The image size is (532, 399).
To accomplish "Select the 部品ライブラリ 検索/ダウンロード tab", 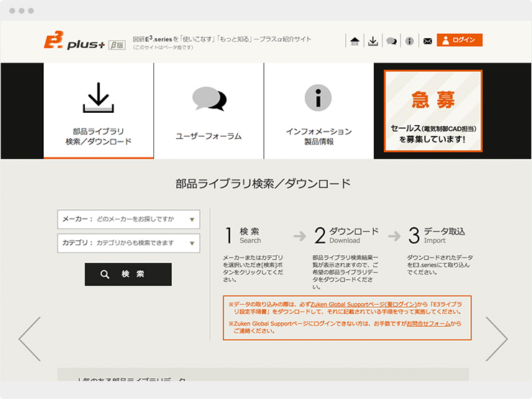I will coord(98,136).
